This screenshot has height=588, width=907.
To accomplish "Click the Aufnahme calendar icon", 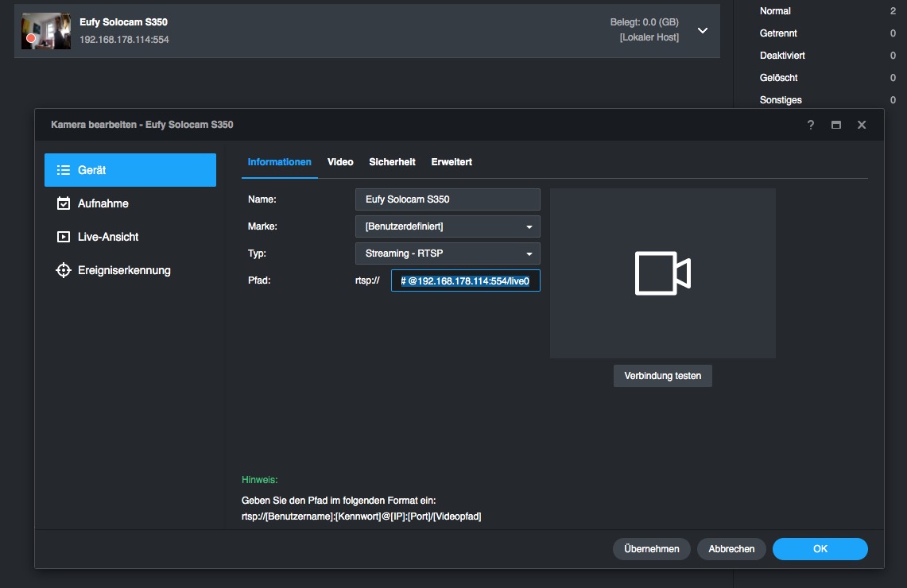I will [x=64, y=203].
